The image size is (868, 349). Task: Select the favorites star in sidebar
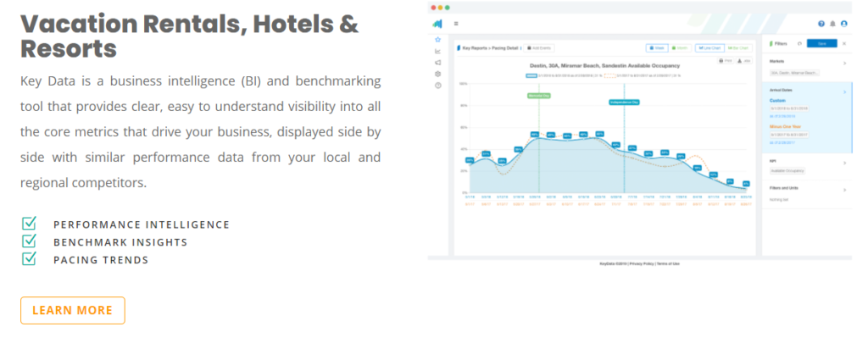[x=438, y=40]
